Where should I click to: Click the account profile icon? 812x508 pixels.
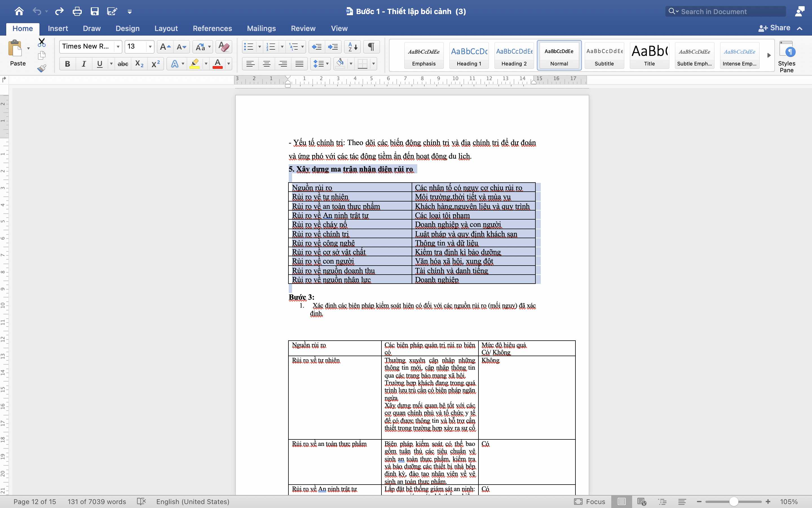(800, 11)
